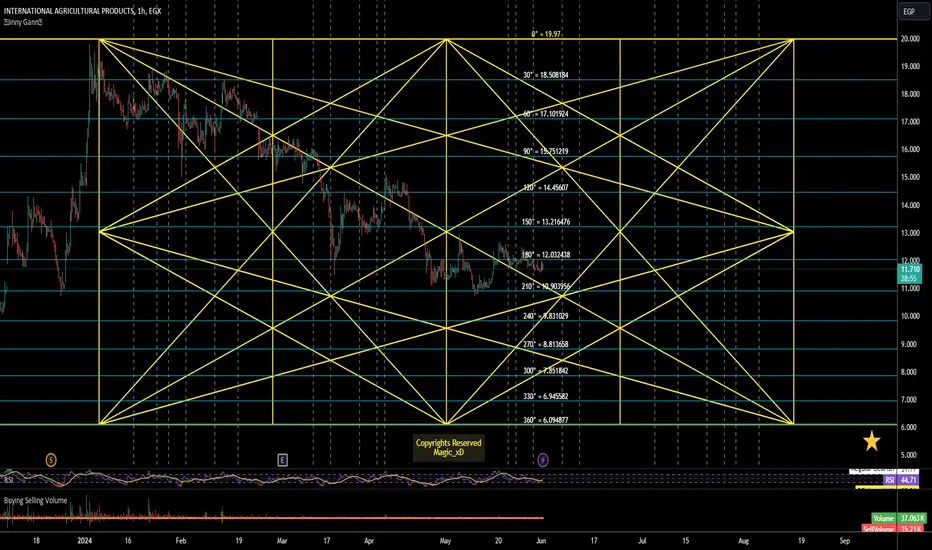
Task: Click the 240° = 9.831029 level label
Action: [x=546, y=316]
